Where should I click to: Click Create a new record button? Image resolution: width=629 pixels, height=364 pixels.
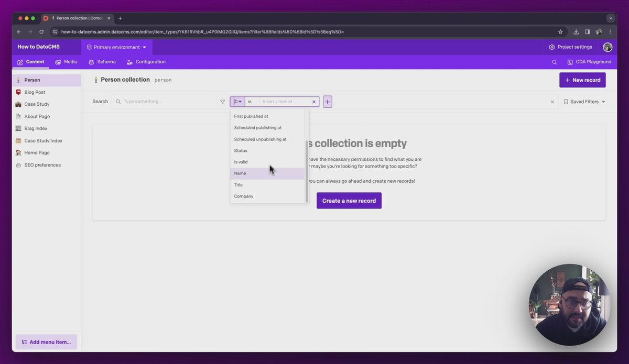[349, 201]
